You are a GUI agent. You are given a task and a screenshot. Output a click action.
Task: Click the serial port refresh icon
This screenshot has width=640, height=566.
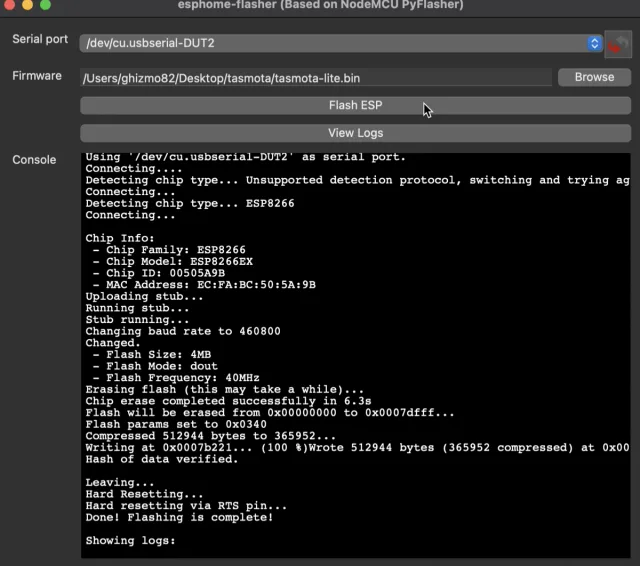click(x=618, y=44)
